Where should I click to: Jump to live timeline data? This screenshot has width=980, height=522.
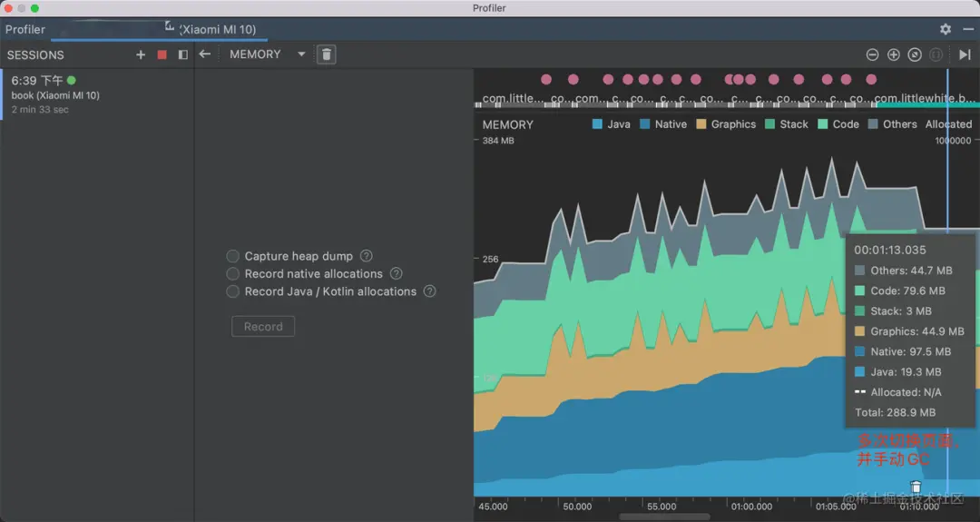pos(965,54)
